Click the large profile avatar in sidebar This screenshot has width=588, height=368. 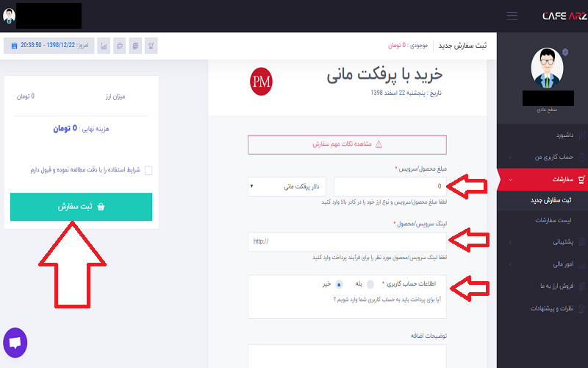point(547,68)
